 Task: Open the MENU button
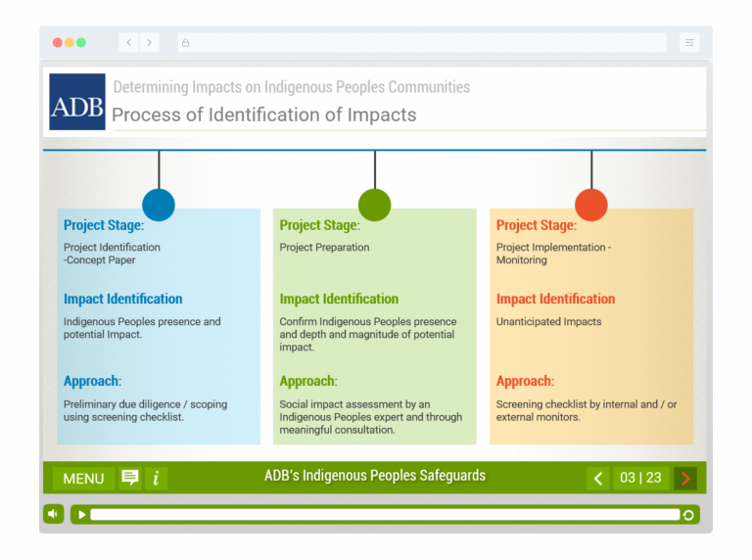tap(83, 478)
